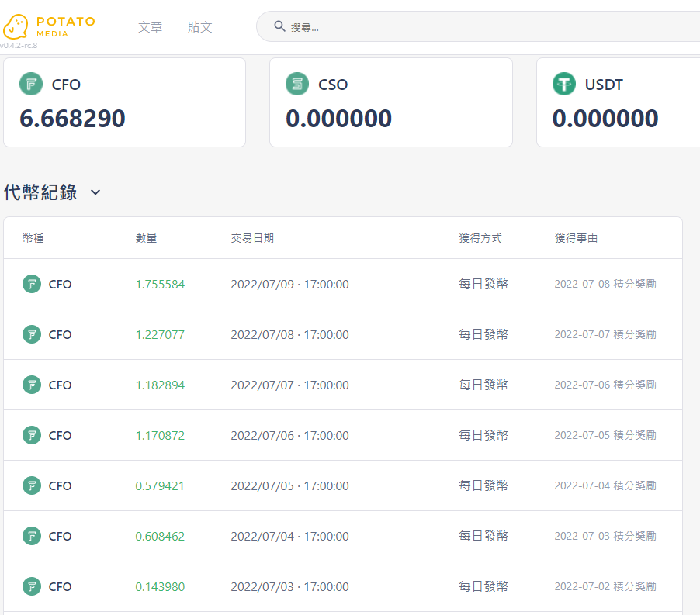The image size is (700, 615).
Task: Click the date 2022/07/04 · 17:00:00
Action: 289,537
